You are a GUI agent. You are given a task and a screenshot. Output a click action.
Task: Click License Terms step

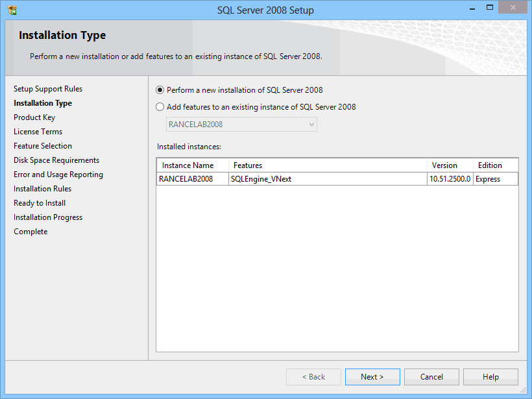pos(38,132)
